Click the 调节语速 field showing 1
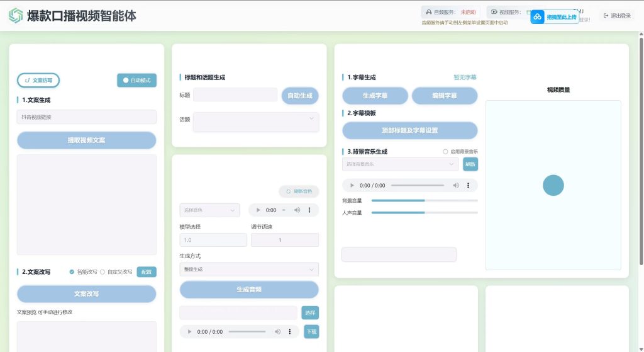This screenshot has width=644, height=352. pos(285,240)
